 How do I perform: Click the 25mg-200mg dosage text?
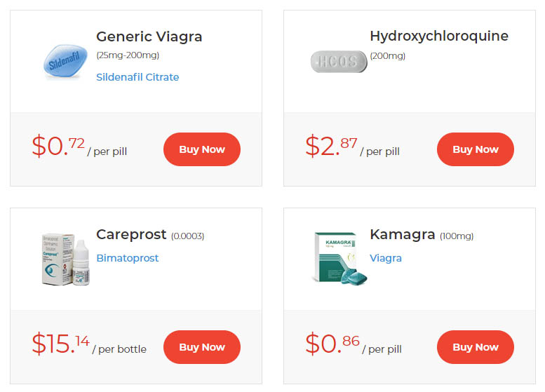(128, 55)
